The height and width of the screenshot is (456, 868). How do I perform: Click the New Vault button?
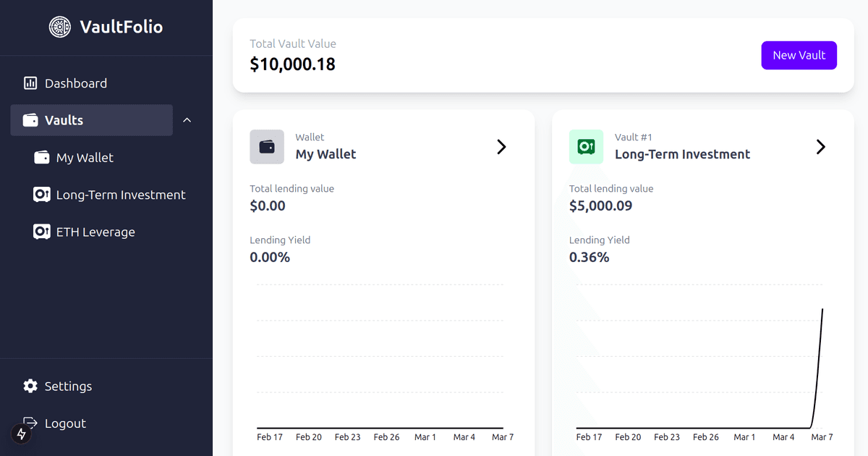(x=799, y=55)
